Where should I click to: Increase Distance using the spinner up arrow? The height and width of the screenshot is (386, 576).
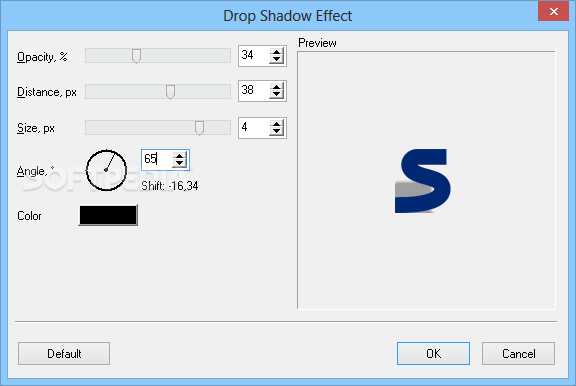pos(276,87)
